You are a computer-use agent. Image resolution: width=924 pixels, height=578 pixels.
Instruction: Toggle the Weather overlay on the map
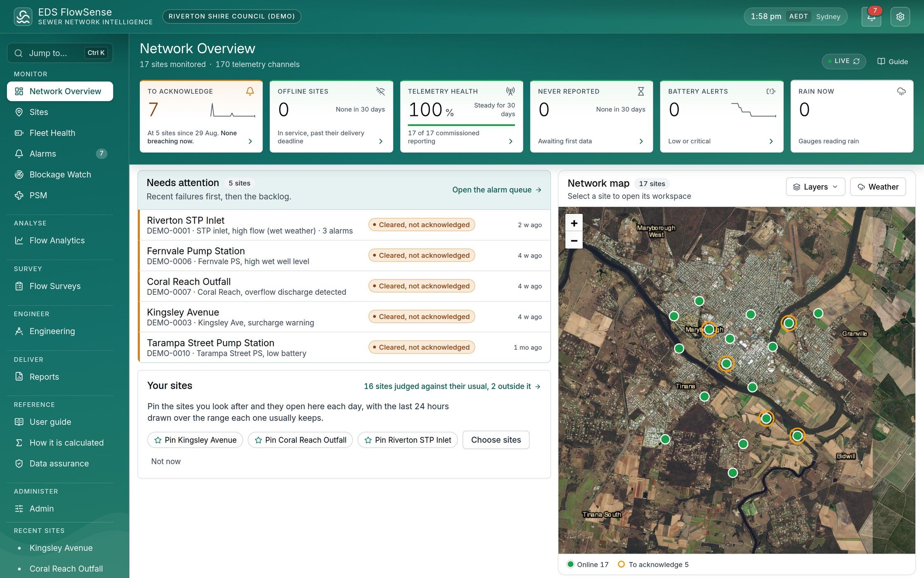[x=878, y=187]
